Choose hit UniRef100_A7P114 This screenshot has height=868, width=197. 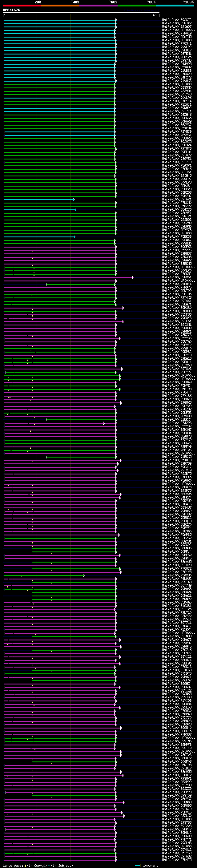coord(177,101)
